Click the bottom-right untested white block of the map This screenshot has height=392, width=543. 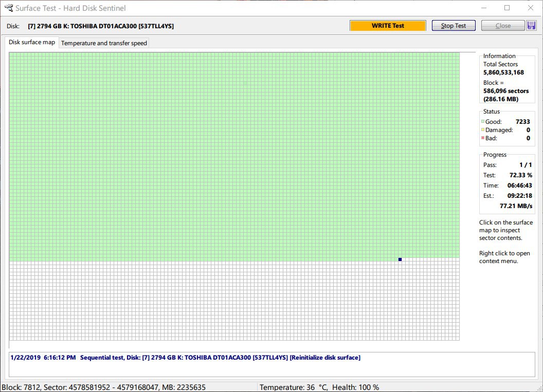[457, 338]
